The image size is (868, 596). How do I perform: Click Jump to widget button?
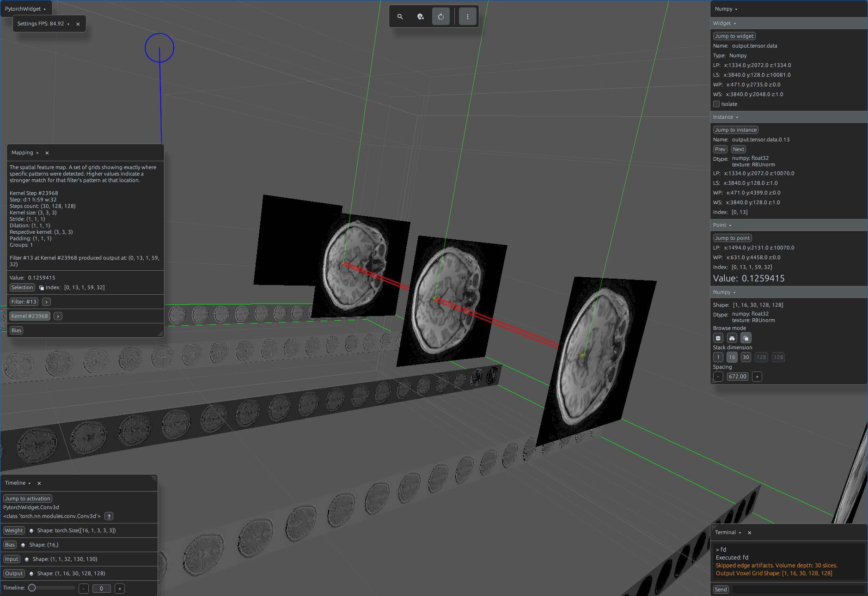click(734, 36)
